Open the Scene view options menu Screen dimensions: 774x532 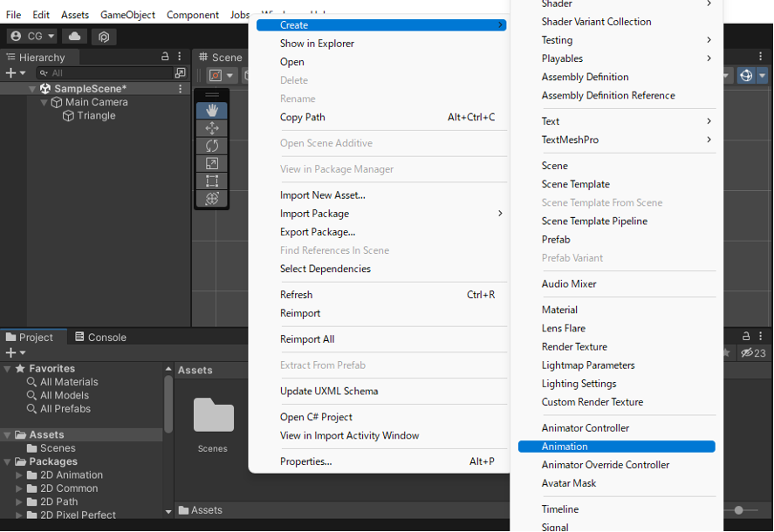coord(760,57)
